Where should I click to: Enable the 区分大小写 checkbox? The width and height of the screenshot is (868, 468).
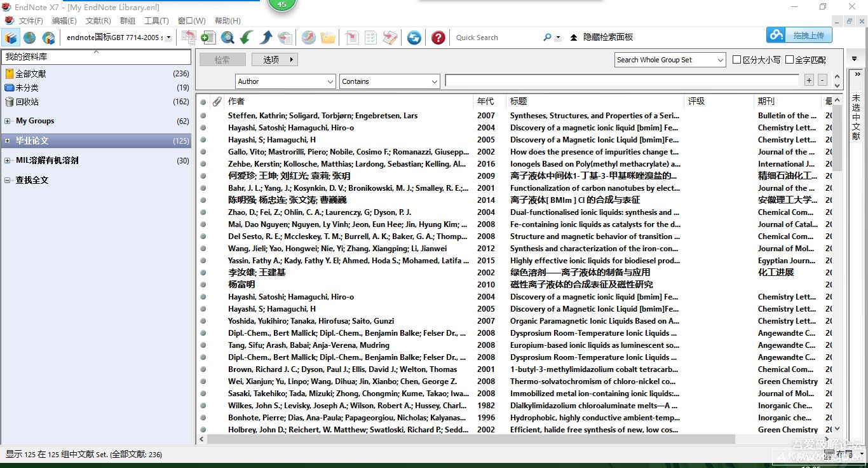[736, 60]
